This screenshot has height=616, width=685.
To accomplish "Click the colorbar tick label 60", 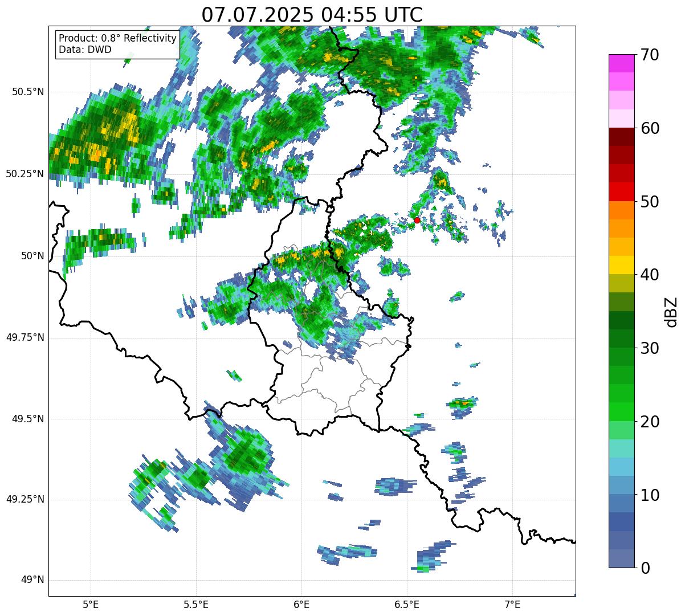I will (649, 128).
